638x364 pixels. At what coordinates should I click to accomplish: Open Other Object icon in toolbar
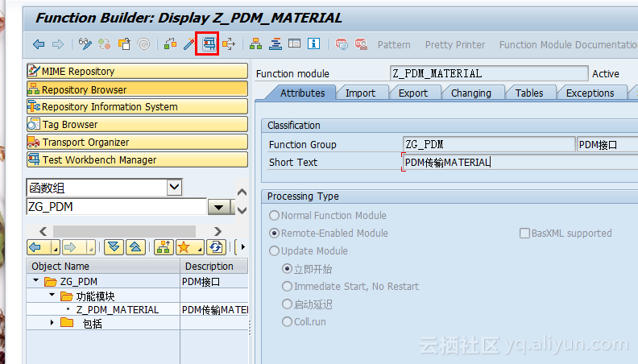coord(125,44)
